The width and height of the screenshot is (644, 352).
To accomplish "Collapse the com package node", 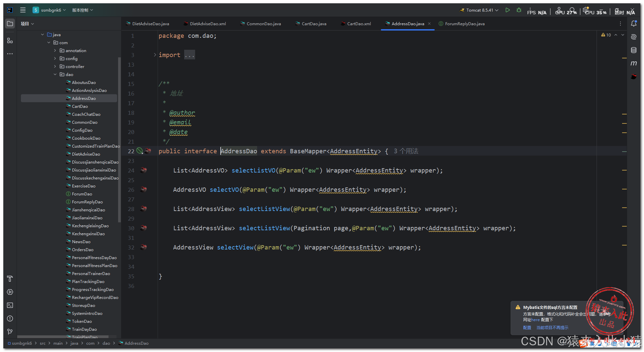I will pyautogui.click(x=49, y=42).
